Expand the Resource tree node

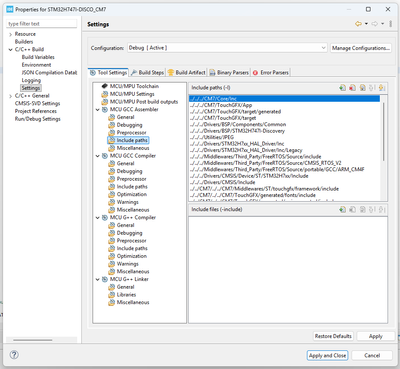click(10, 34)
